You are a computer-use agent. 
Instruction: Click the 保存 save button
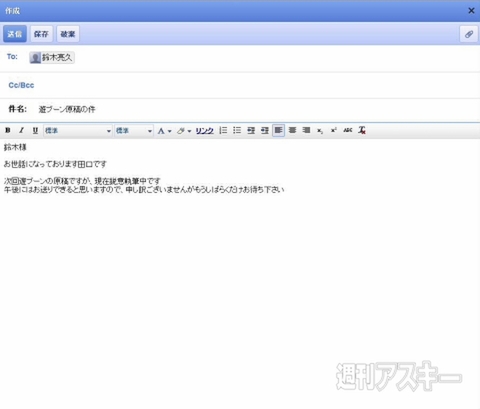[x=41, y=34]
